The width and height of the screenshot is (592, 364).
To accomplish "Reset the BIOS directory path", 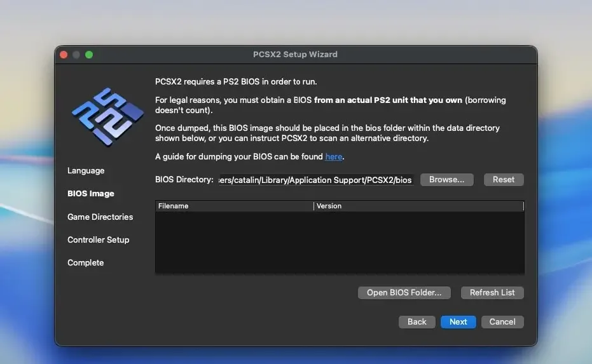I will pos(503,180).
